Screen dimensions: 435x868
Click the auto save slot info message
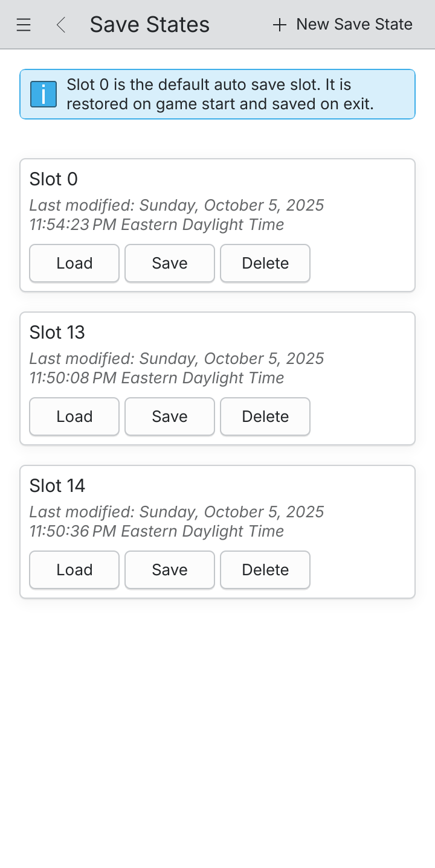tap(220, 94)
